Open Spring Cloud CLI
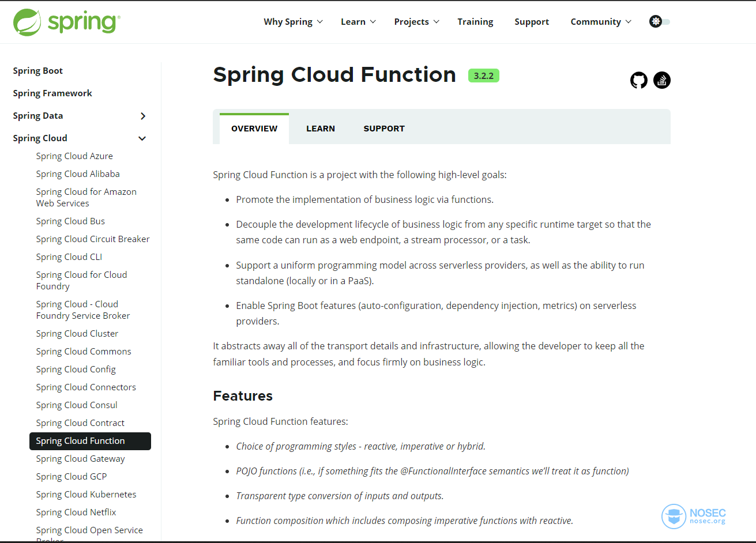This screenshot has height=543, width=756. pyautogui.click(x=69, y=257)
